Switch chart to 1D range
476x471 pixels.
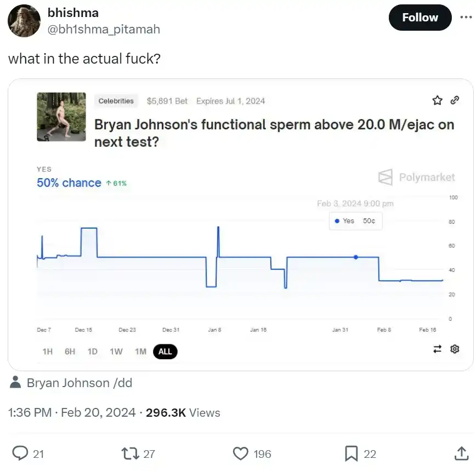tap(93, 351)
